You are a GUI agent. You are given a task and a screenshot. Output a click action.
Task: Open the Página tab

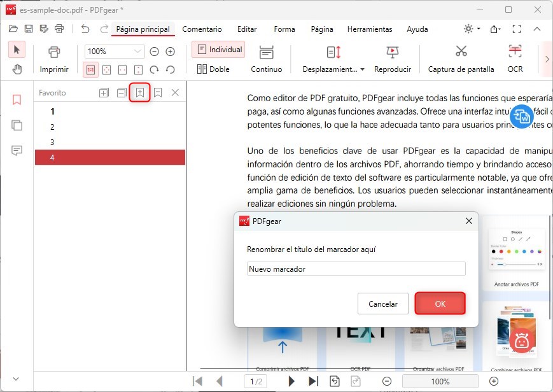(321, 29)
